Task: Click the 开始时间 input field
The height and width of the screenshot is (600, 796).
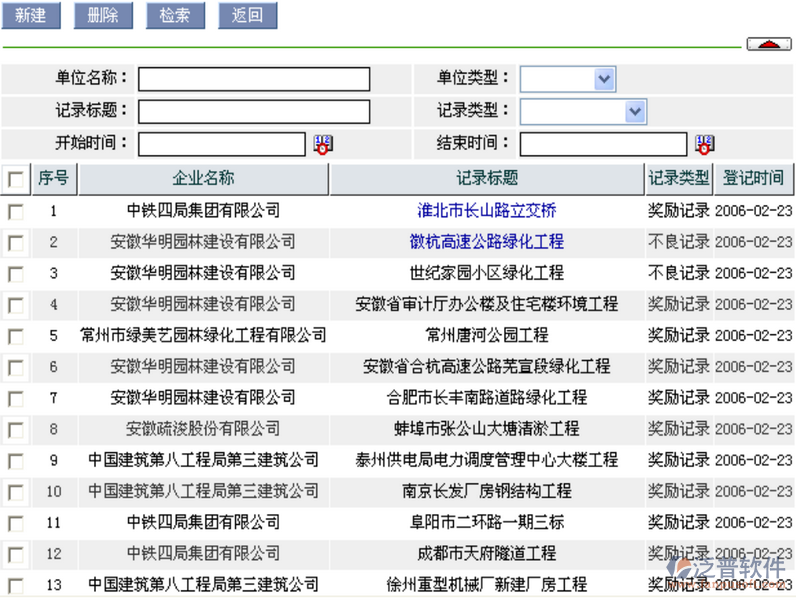Action: point(221,144)
